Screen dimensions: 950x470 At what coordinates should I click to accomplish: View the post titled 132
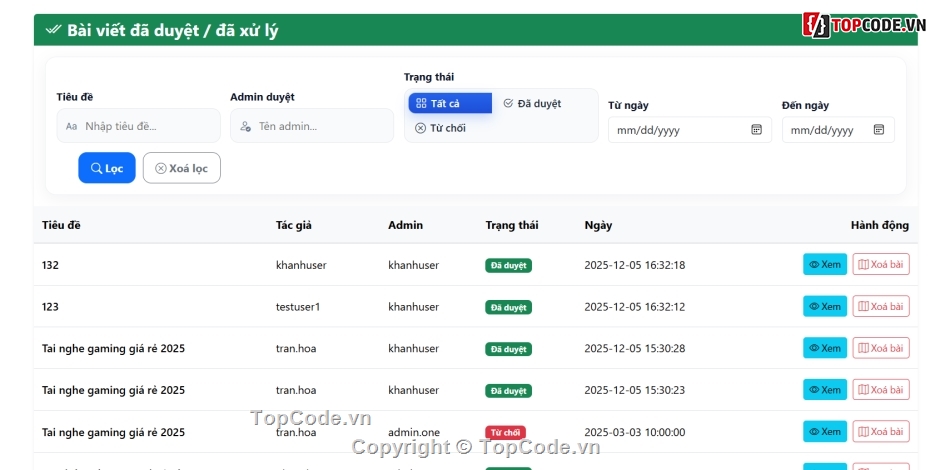(825, 264)
